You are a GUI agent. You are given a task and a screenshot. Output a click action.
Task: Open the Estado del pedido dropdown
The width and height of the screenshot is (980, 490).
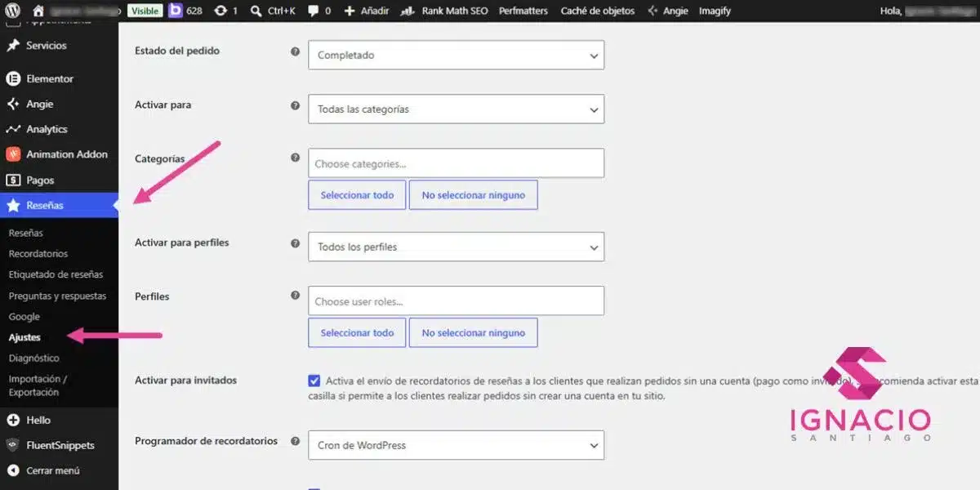pyautogui.click(x=456, y=56)
